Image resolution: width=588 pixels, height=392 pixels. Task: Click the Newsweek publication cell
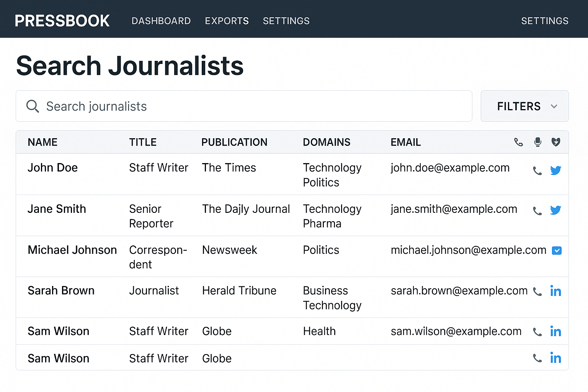pos(229,250)
